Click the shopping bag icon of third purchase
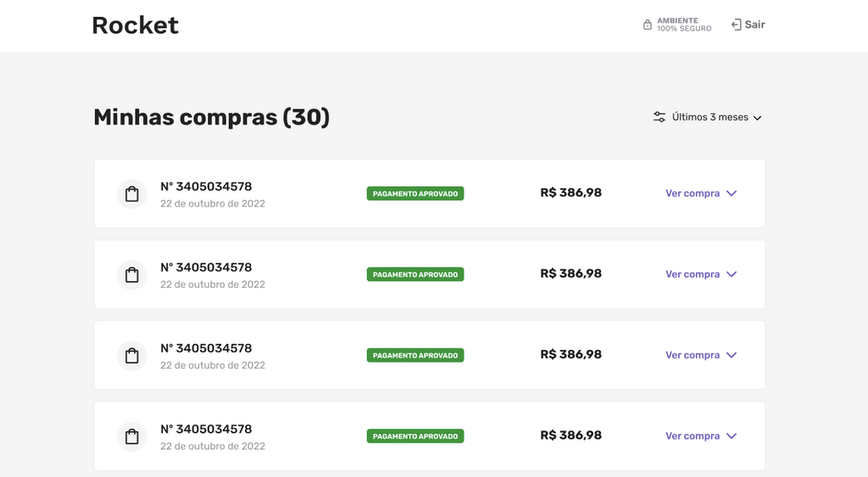Screen dimensions: 868x477 pos(131,356)
